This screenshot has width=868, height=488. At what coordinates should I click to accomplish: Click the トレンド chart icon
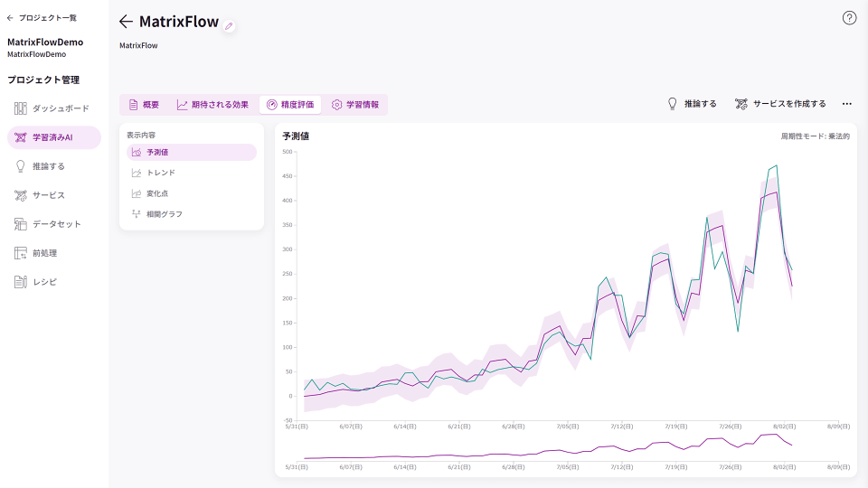point(137,173)
